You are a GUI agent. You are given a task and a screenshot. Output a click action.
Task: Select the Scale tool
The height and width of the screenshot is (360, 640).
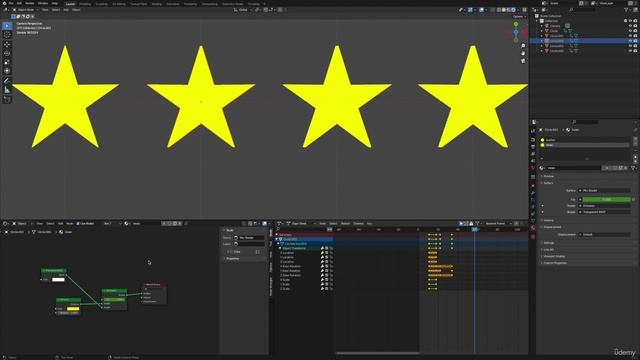(x=7, y=62)
